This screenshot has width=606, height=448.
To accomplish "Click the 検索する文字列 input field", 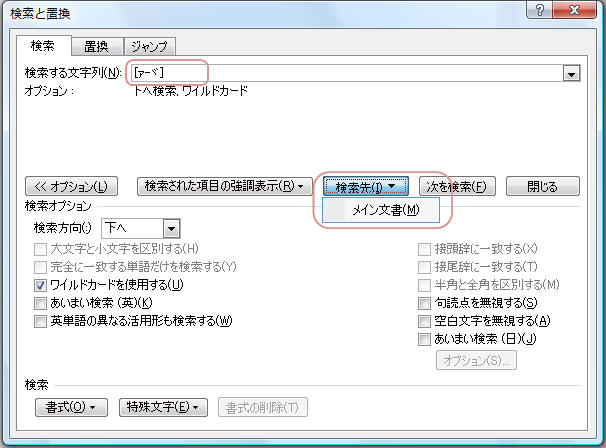I will (346, 73).
